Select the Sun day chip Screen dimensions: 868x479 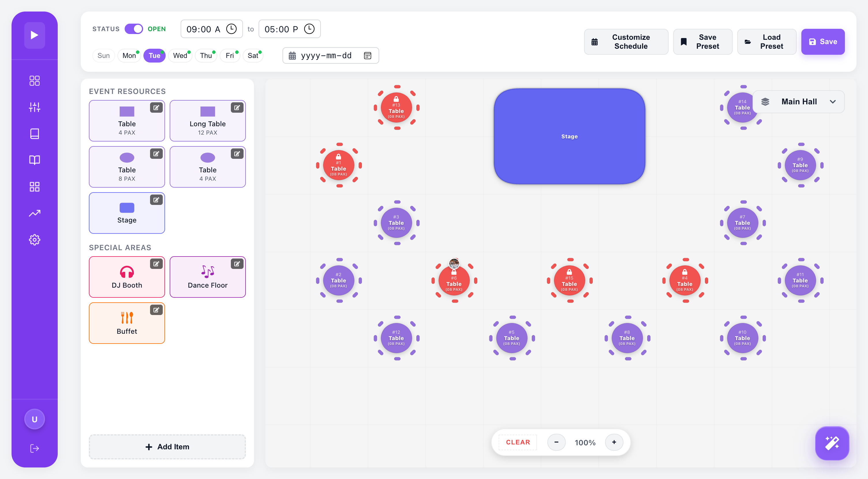(x=103, y=56)
